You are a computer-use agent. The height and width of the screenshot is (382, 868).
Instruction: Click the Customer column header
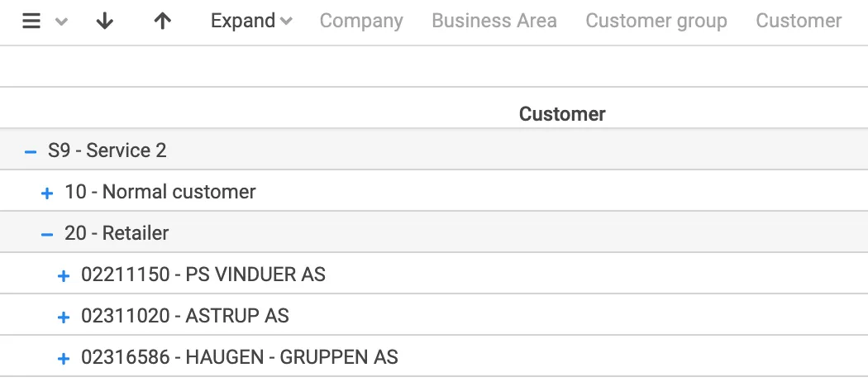pos(562,114)
